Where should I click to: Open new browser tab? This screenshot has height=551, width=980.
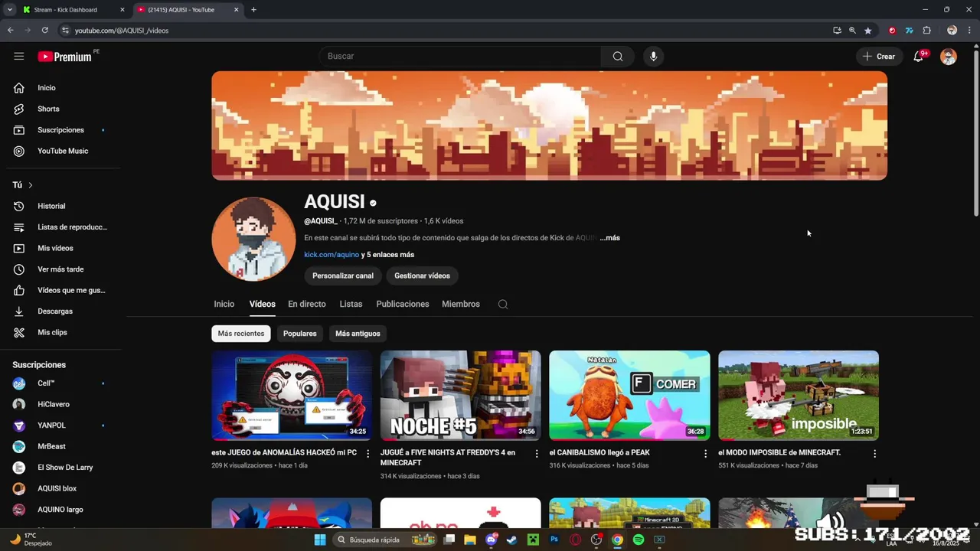(x=253, y=10)
